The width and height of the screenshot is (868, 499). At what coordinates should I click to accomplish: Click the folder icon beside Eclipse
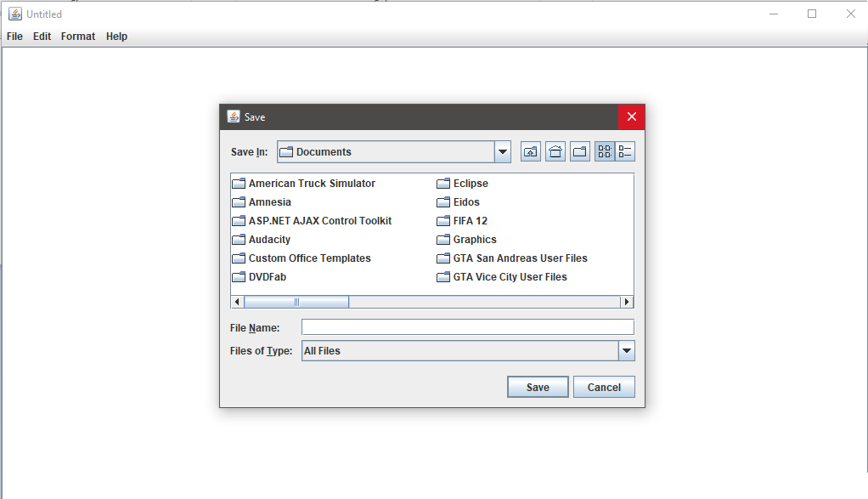(442, 183)
